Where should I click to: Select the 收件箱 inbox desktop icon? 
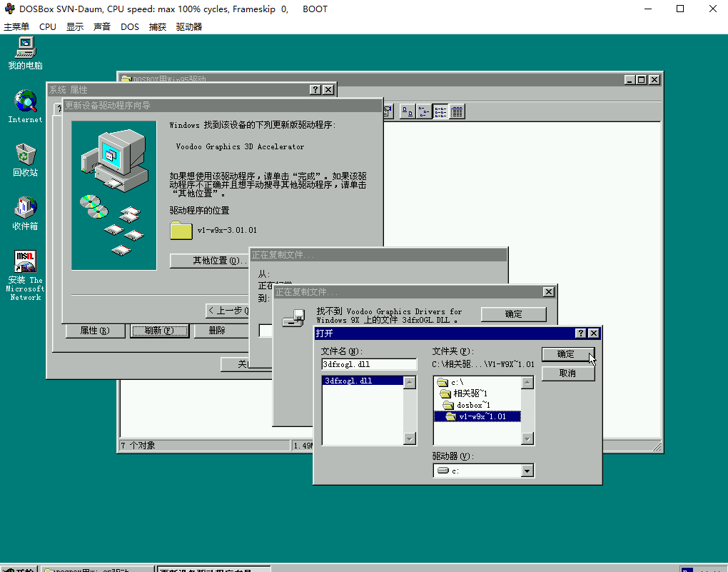point(25,214)
